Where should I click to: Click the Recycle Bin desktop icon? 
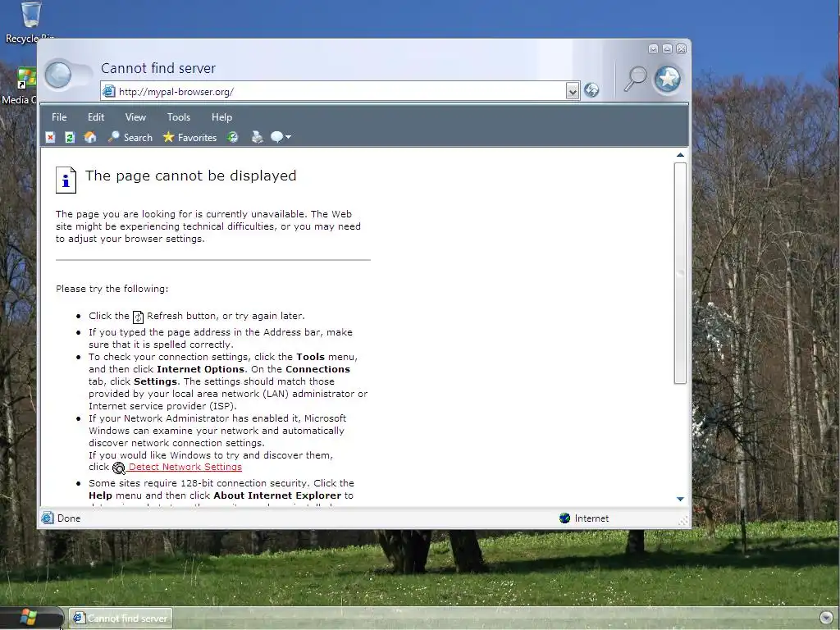[x=30, y=22]
